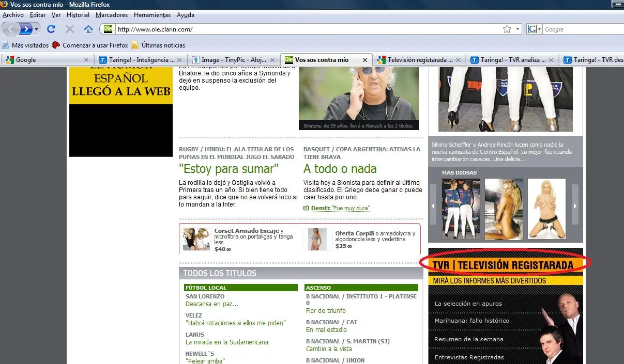Bookmark this page with the star icon
This screenshot has height=364, width=624.
tap(507, 29)
